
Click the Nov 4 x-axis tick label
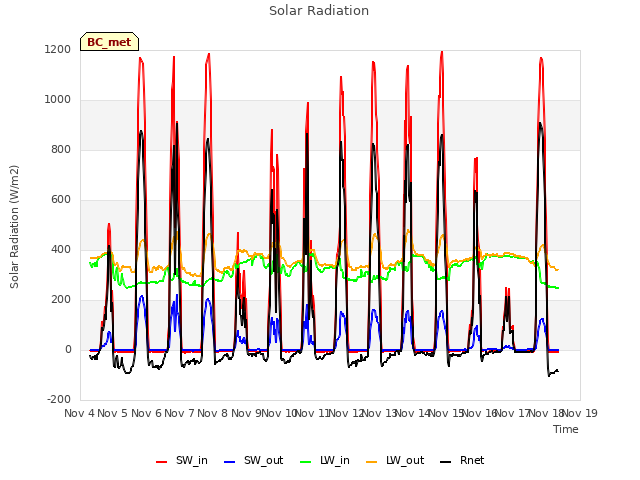pyautogui.click(x=79, y=413)
